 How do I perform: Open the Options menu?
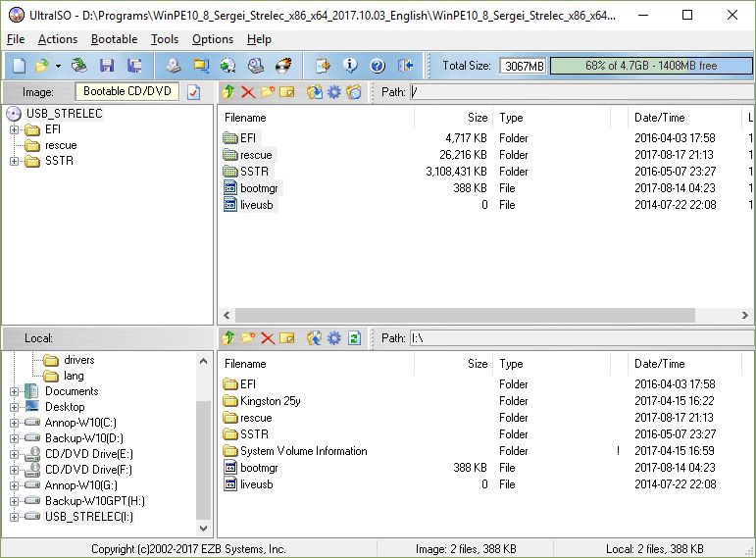click(213, 39)
